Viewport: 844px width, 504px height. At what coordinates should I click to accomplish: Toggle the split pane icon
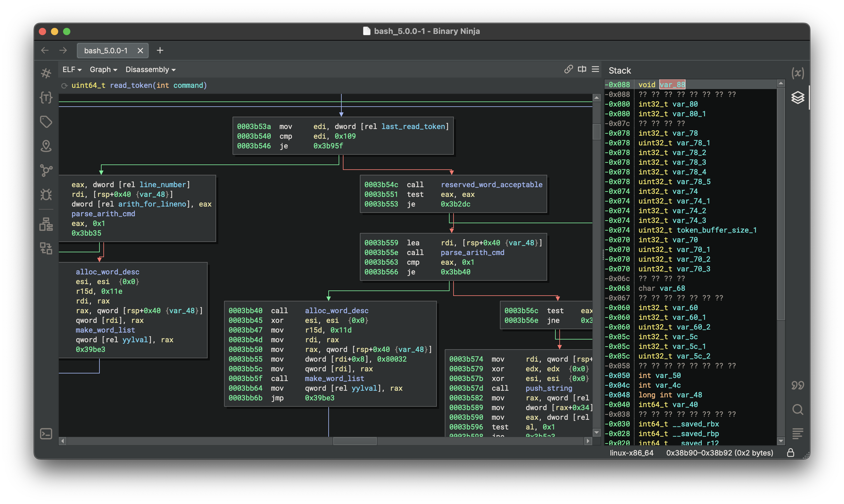[x=582, y=69]
